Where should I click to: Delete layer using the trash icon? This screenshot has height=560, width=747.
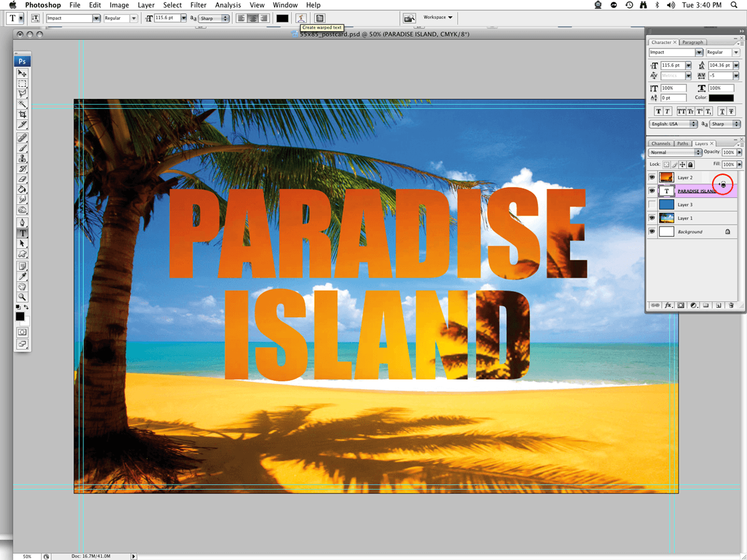(731, 306)
